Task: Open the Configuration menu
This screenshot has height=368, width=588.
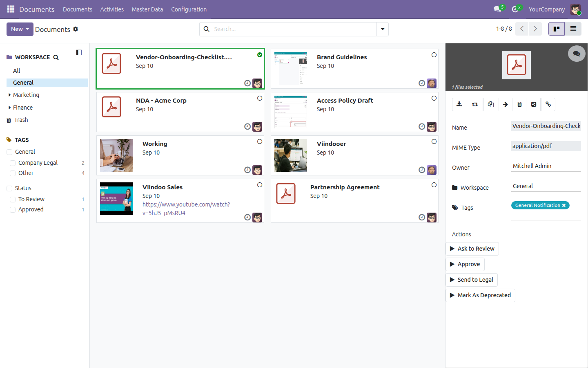Action: (x=189, y=9)
